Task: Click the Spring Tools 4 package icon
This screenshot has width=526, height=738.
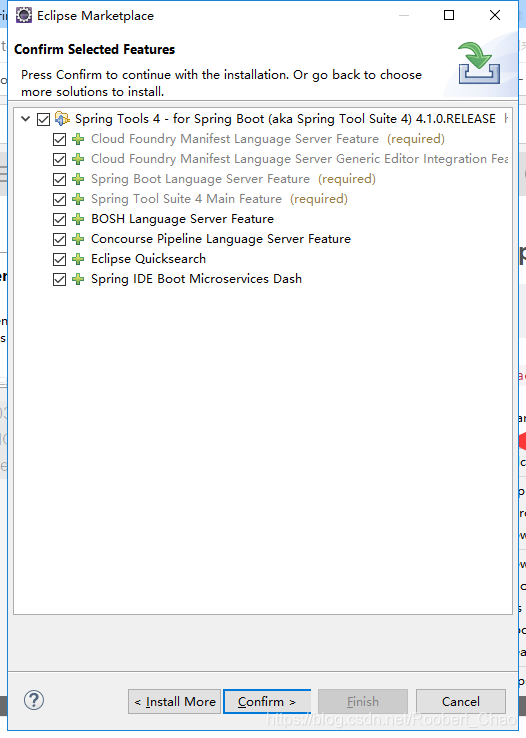Action: pyautogui.click(x=62, y=119)
